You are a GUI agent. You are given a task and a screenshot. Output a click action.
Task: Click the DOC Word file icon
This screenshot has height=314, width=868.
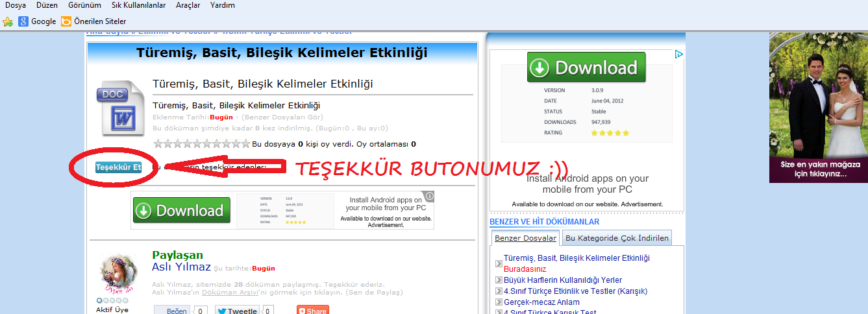click(x=120, y=108)
